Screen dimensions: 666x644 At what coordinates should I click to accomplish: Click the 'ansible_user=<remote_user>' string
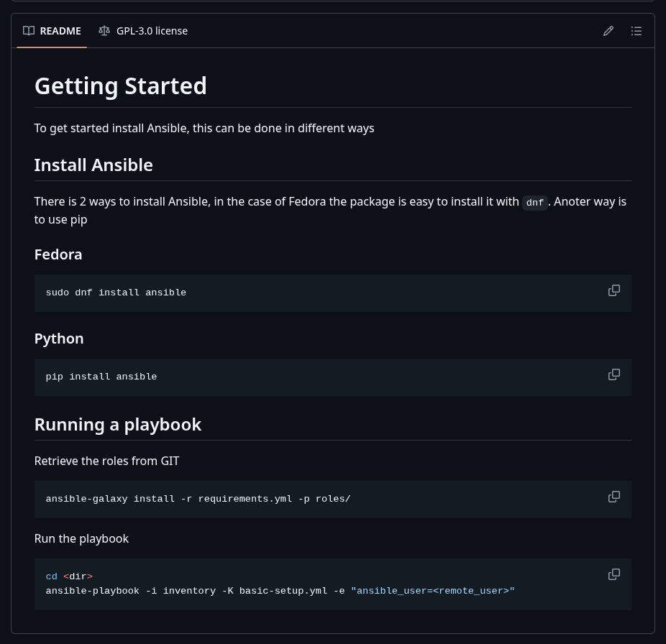tap(432, 591)
